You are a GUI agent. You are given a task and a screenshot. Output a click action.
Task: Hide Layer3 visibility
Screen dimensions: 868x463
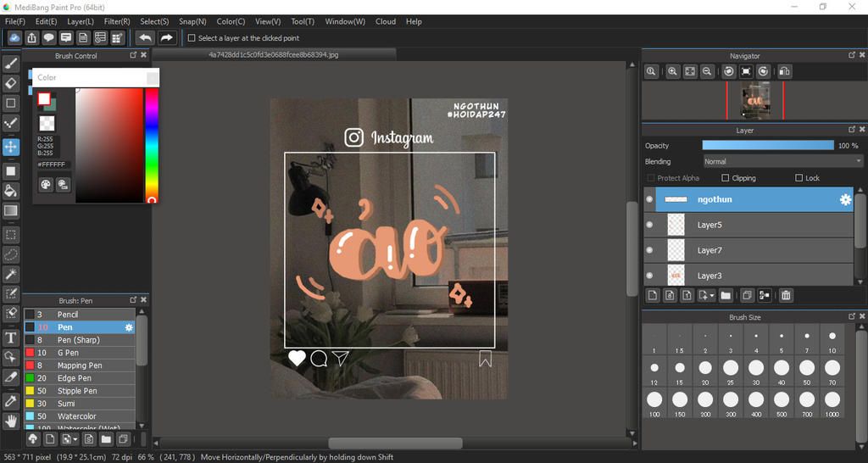649,276
